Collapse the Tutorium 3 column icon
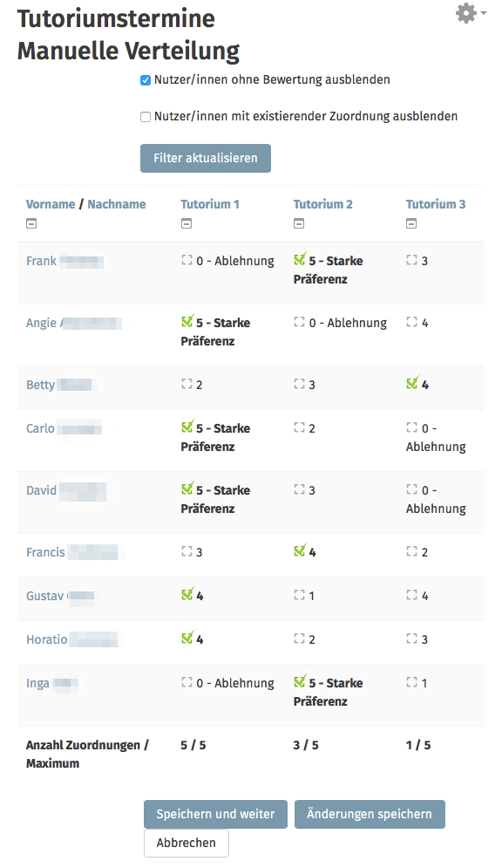This screenshot has height=868, width=502. [x=411, y=223]
